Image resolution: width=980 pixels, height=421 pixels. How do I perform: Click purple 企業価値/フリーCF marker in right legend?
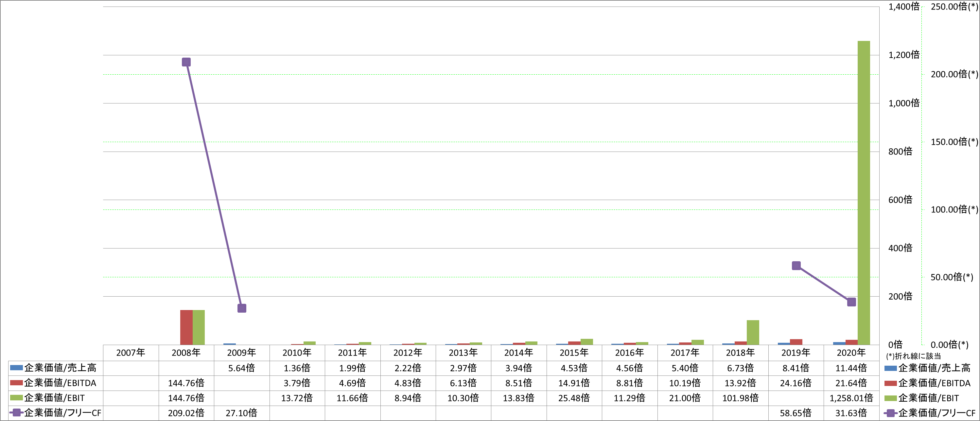point(891,412)
